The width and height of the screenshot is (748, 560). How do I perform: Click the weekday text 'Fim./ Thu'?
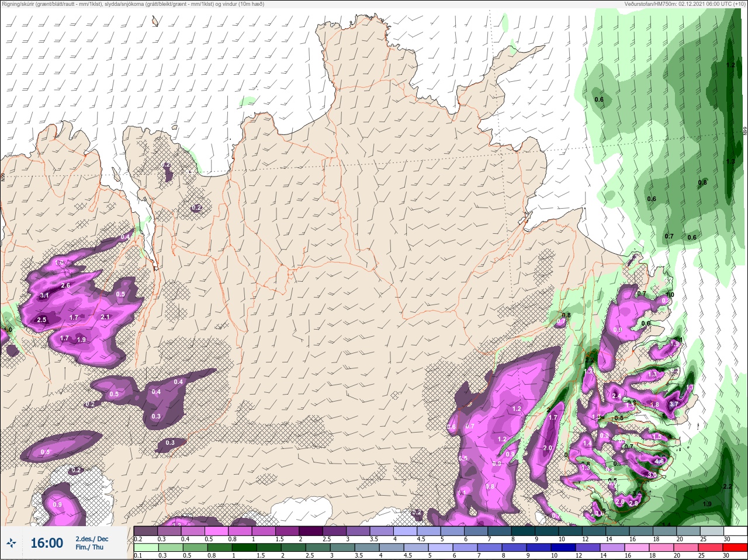(x=89, y=547)
